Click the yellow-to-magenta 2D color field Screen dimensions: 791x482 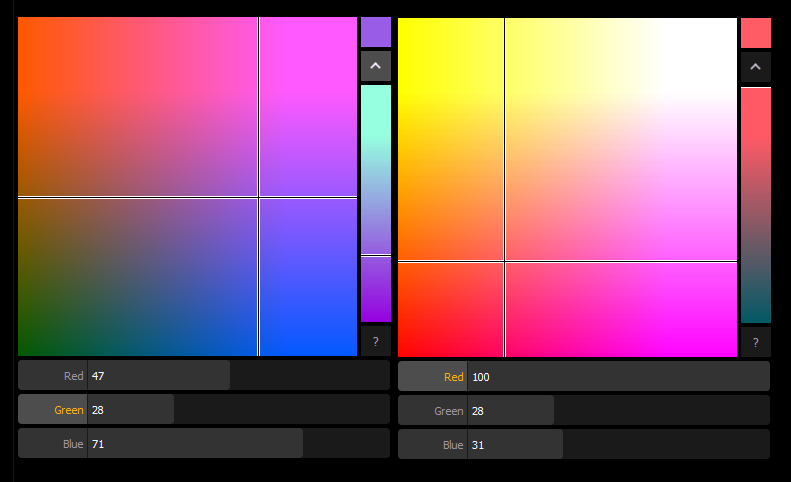tap(567, 187)
